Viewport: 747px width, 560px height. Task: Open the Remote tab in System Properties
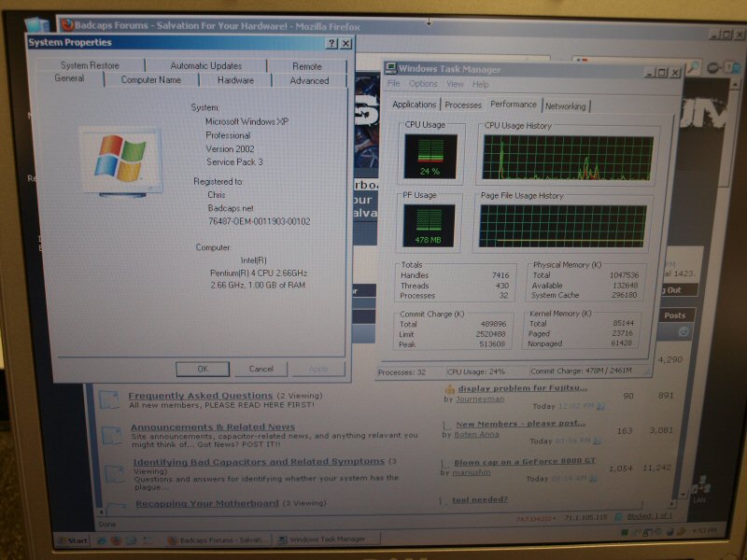(307, 66)
